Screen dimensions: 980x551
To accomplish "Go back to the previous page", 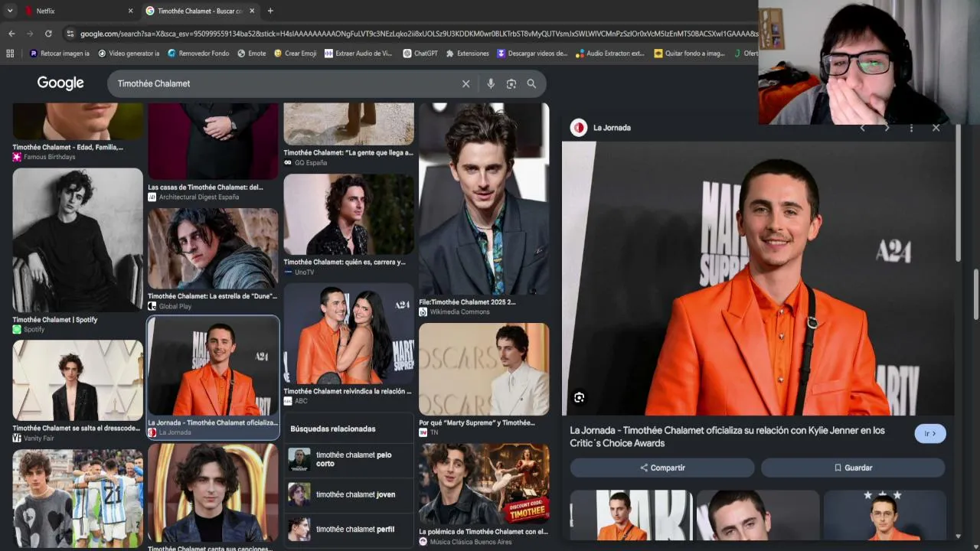I will click(x=11, y=34).
